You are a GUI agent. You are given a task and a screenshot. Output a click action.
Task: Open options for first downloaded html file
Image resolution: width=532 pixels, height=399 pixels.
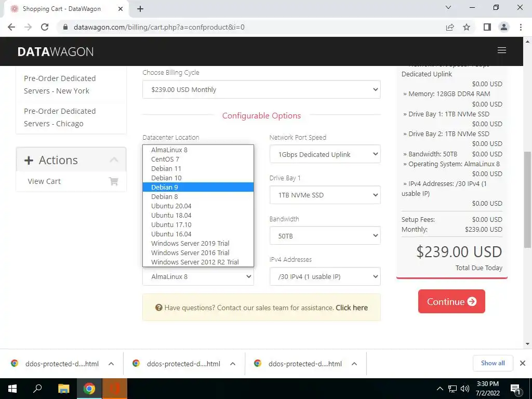111,364
